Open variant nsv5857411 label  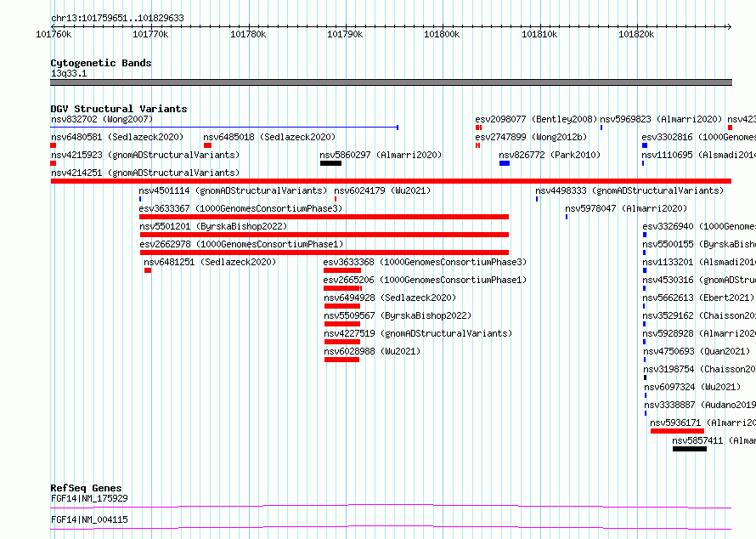click(x=714, y=440)
